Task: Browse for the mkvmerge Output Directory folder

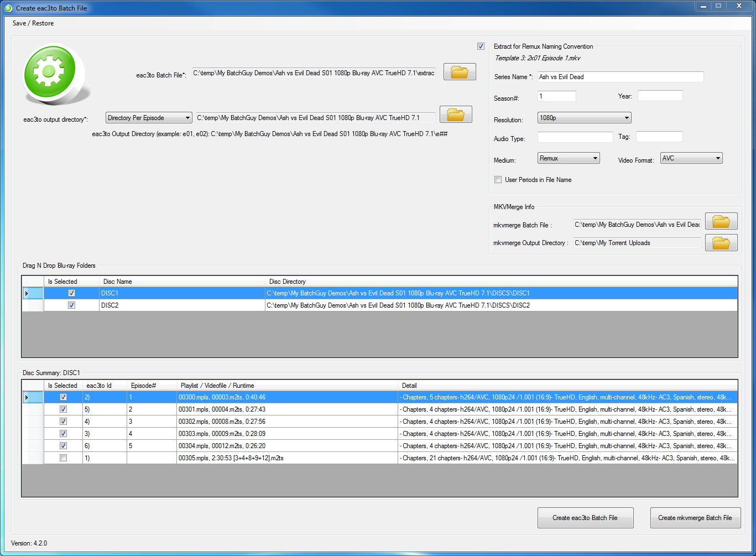Action: tap(721, 242)
